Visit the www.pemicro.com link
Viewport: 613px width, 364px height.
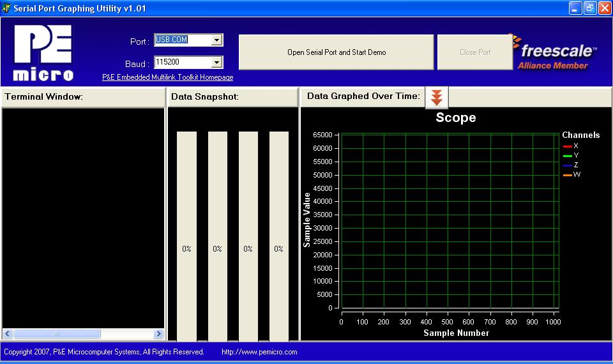(259, 352)
